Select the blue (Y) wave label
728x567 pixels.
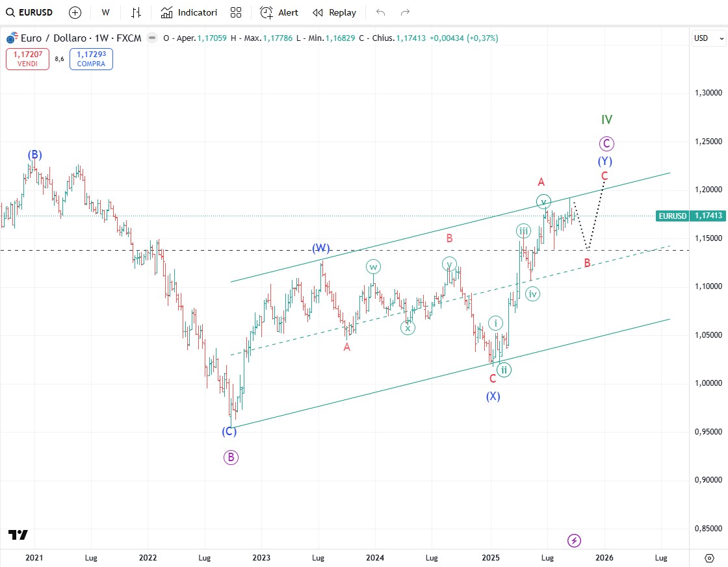605,161
